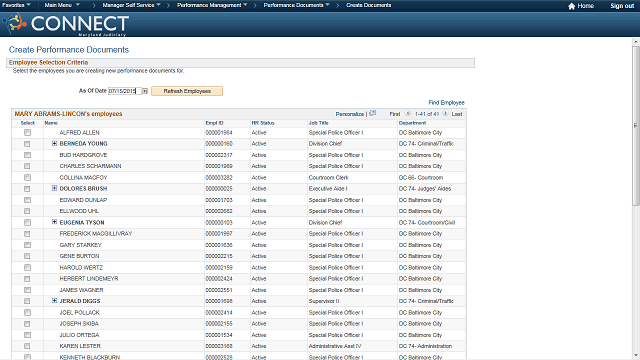Click DC 66- Courtroom department cell
Image resolution: width=640 pixels, height=360 pixels.
[x=421, y=178]
